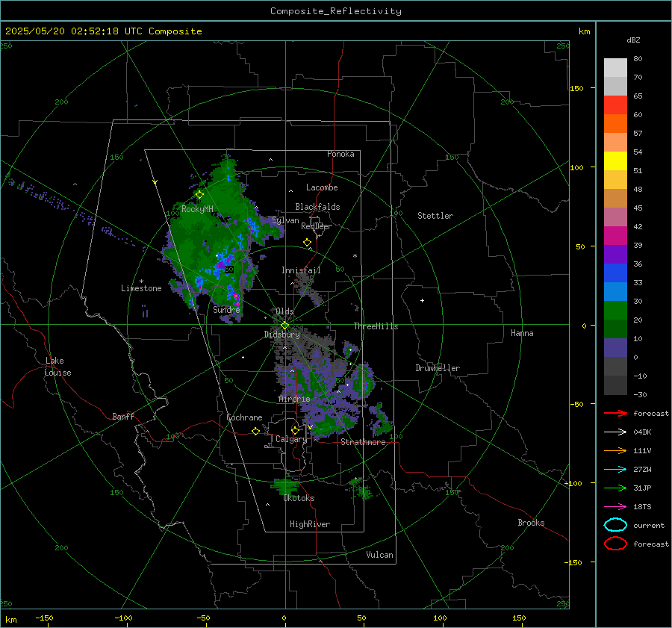The image size is (672, 628).
Task: Click the Brooks label
Action: coord(531,523)
